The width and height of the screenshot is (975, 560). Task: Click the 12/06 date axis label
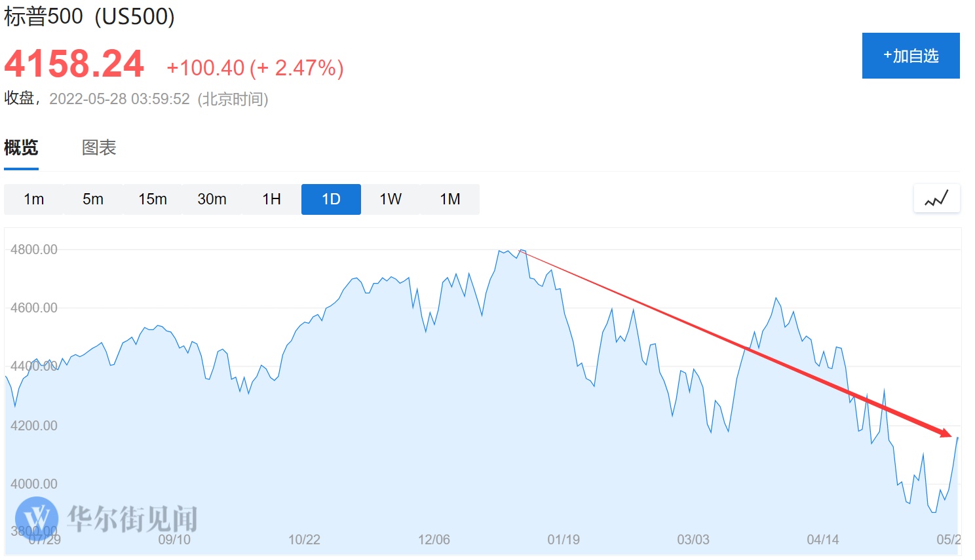coord(434,540)
